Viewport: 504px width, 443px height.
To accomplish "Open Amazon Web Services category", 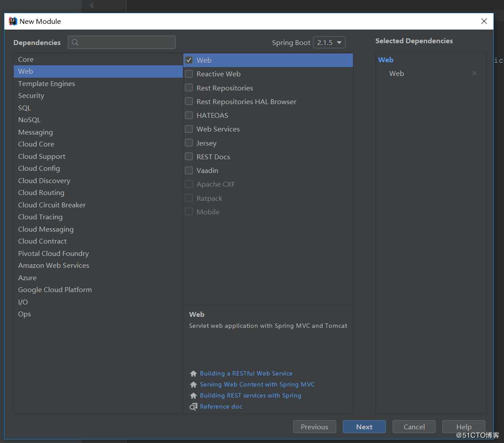I will pyautogui.click(x=98, y=266).
